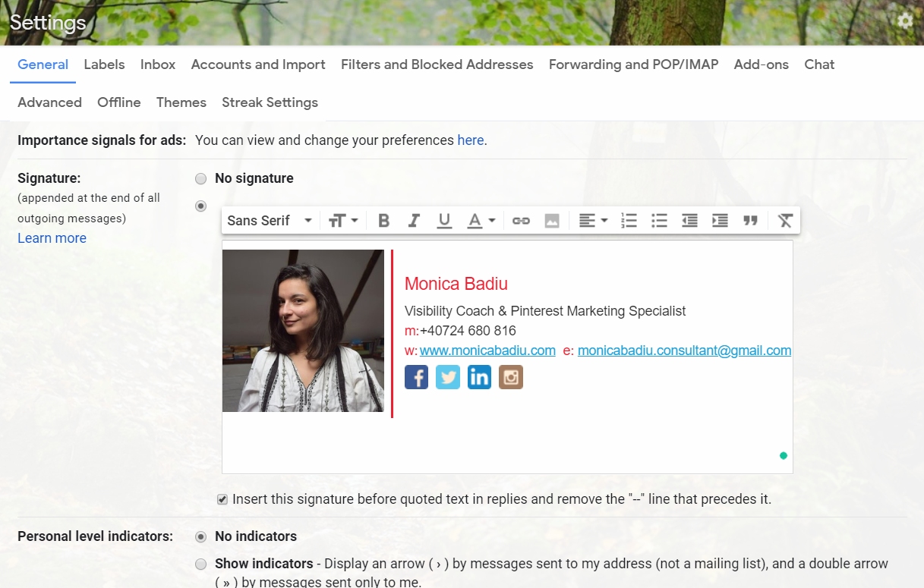Image resolution: width=924 pixels, height=588 pixels.
Task: Open the Chat tab
Action: click(819, 64)
